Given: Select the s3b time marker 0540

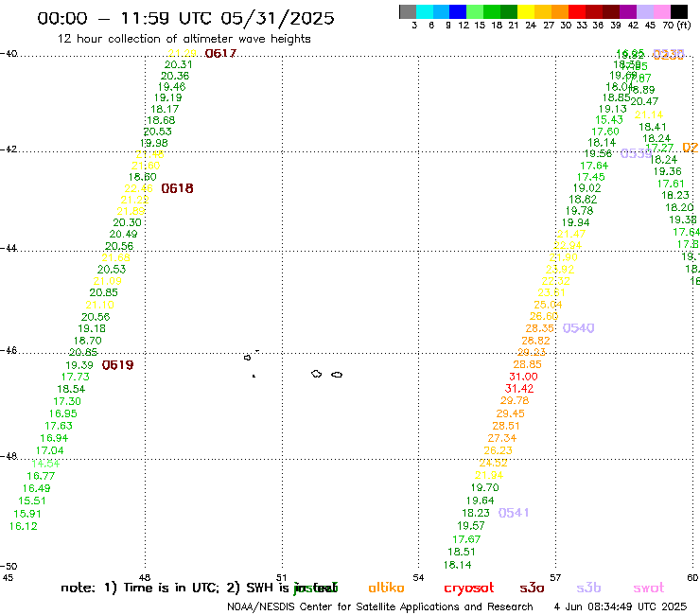Looking at the screenshot, I should [579, 328].
